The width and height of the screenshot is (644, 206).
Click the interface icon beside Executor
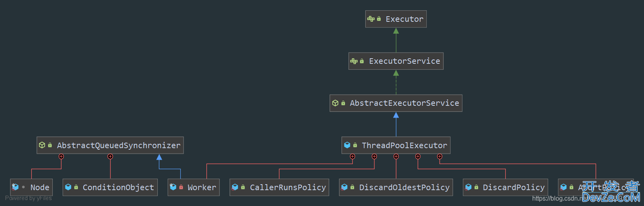click(x=371, y=19)
